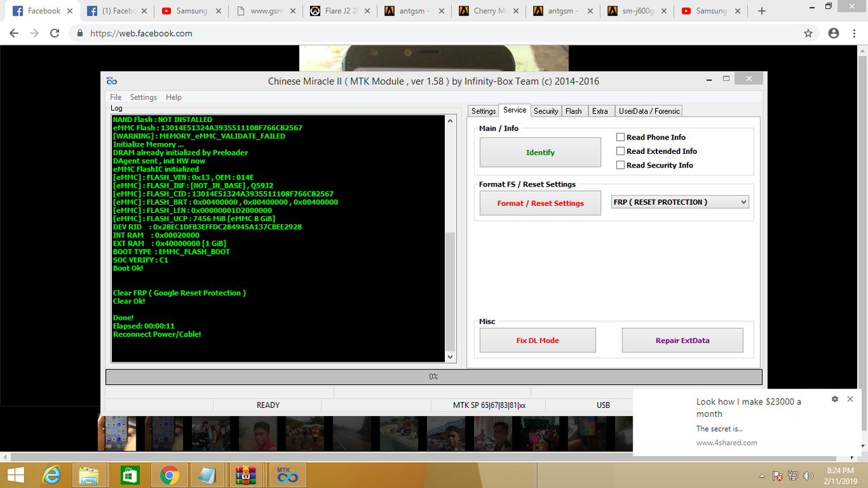Click the Infinity logo in the title bar
The image size is (868, 488).
[x=112, y=81]
